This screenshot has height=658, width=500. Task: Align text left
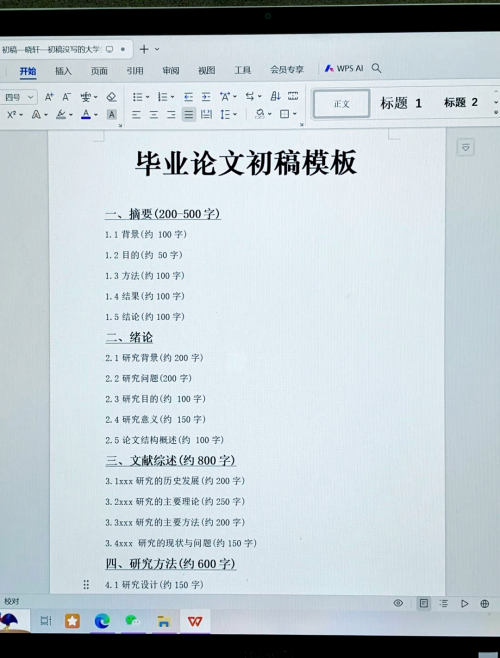(x=136, y=115)
